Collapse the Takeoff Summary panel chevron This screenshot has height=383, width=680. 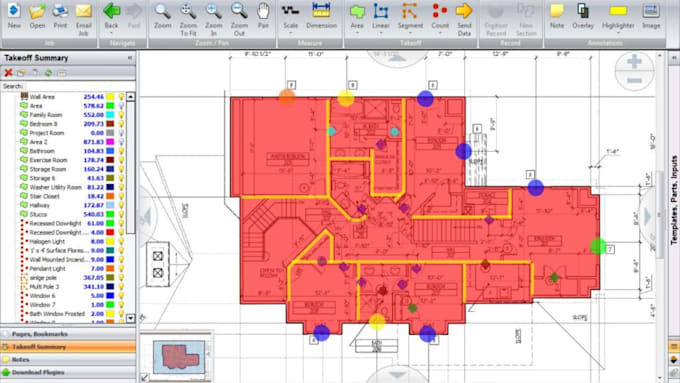[130, 58]
